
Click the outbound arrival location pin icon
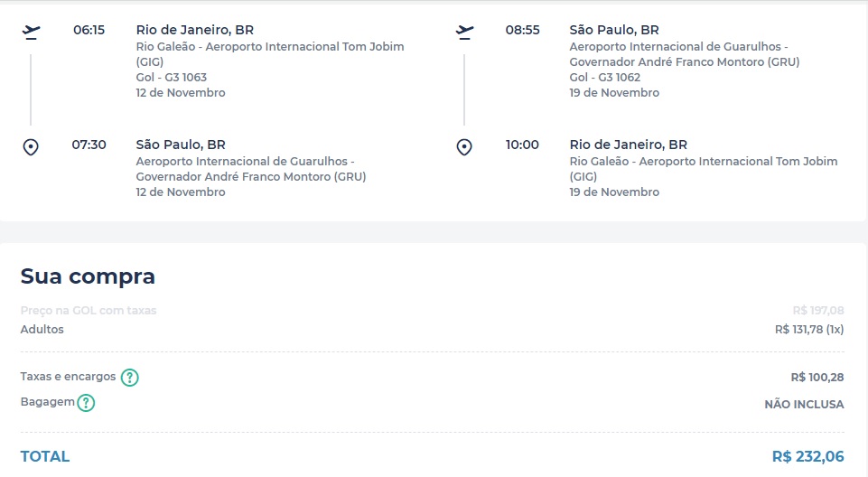pyautogui.click(x=31, y=147)
